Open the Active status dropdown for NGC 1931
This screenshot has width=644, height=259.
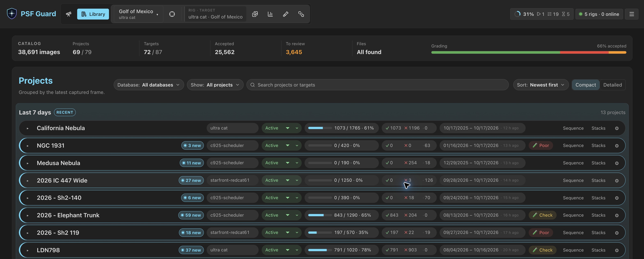point(281,146)
